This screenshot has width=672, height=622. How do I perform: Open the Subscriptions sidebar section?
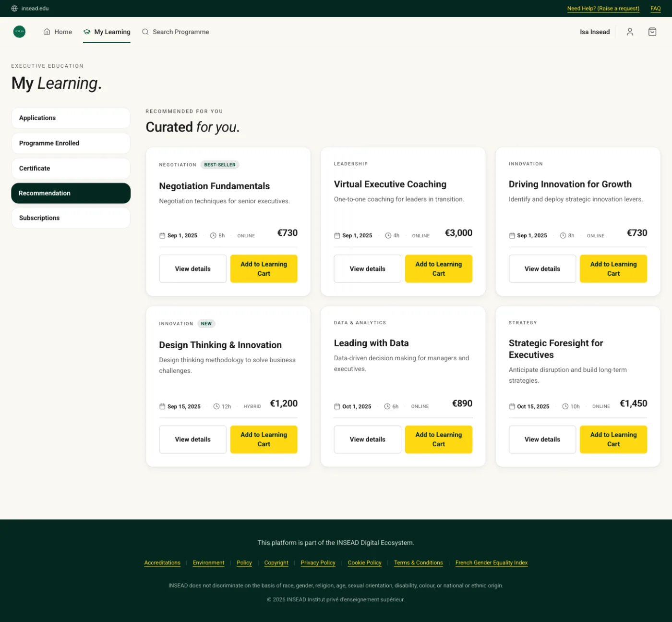click(x=71, y=218)
